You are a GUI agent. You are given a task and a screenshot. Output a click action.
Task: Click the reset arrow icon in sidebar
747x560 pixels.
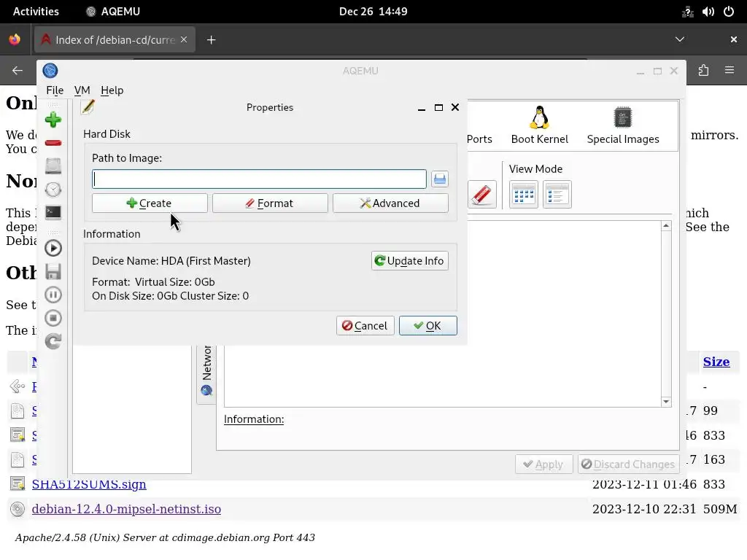[53, 341]
